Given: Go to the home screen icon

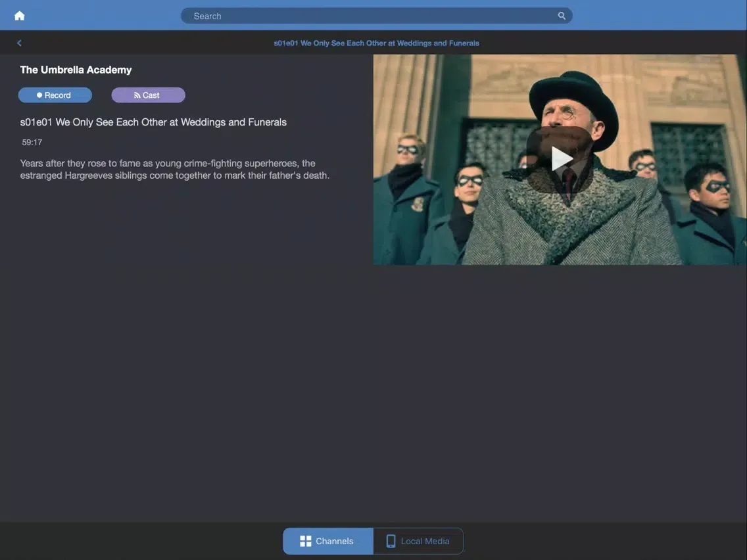Looking at the screenshot, I should 20,16.
